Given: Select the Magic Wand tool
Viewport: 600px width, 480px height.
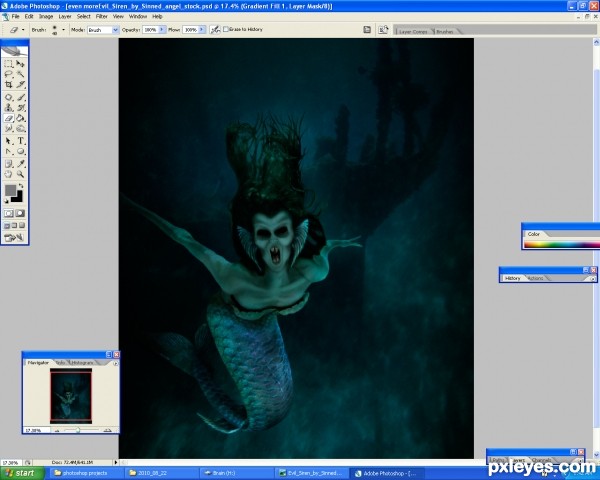Looking at the screenshot, I should coord(20,74).
